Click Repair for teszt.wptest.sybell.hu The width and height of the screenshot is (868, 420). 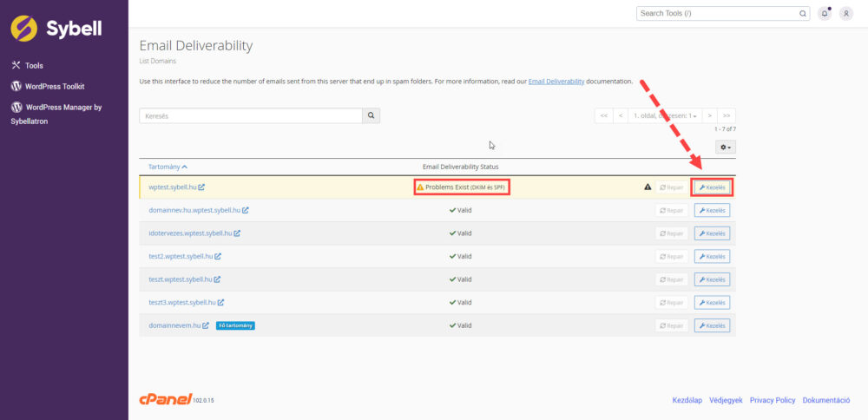pyautogui.click(x=672, y=279)
